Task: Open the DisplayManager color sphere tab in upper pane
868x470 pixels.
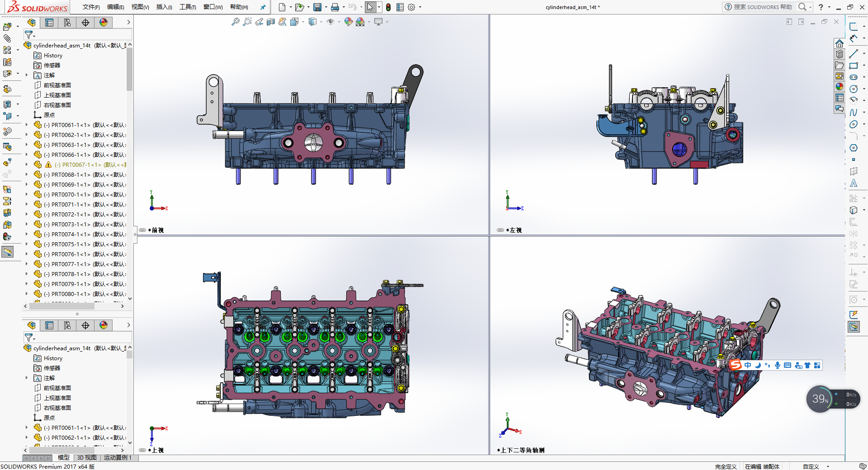Action: pos(104,22)
